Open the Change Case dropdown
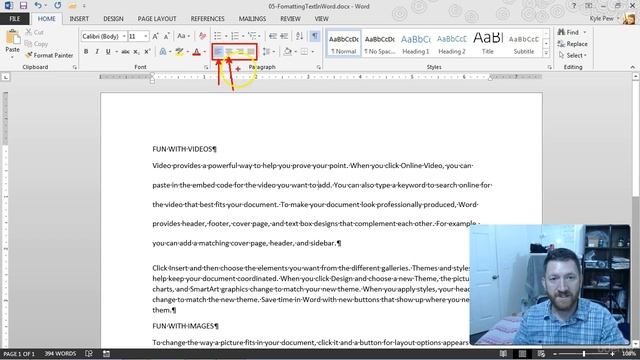 click(x=183, y=36)
